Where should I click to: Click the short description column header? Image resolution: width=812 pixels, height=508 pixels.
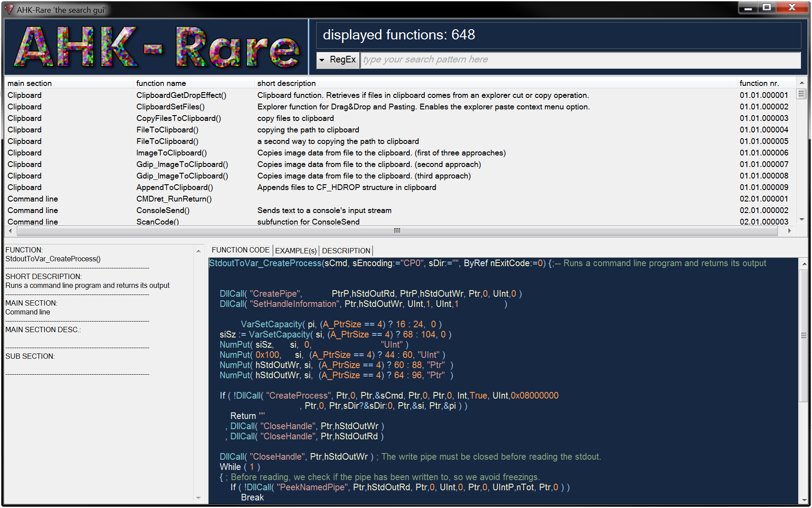(286, 83)
